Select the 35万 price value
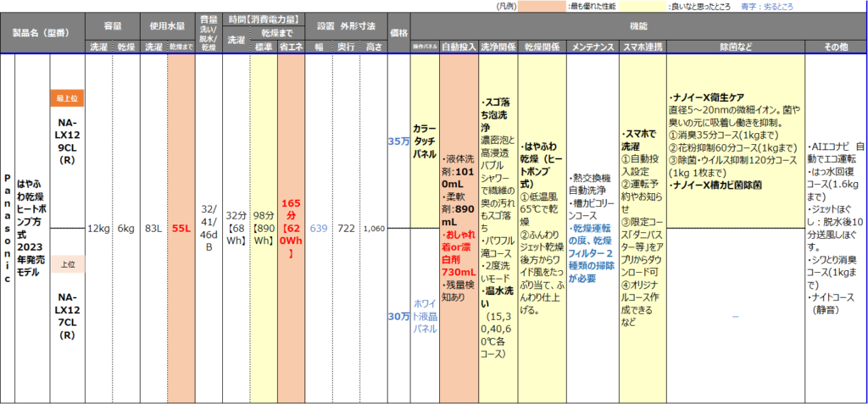Image resolution: width=868 pixels, height=404 pixels. pos(398,141)
